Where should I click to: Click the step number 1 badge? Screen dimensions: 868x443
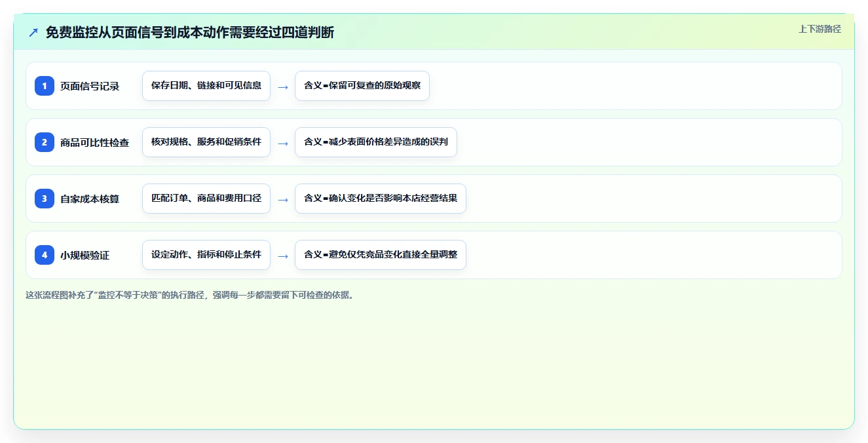click(45, 86)
